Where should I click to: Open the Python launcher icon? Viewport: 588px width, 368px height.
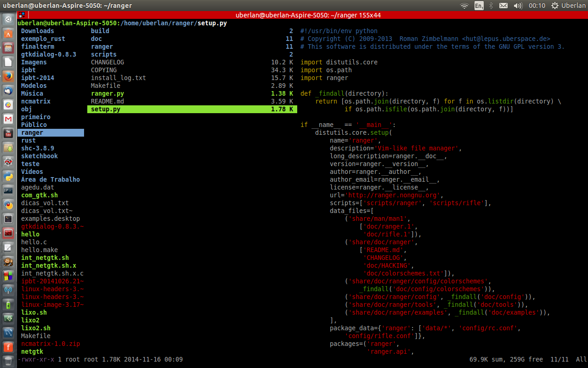8,176
